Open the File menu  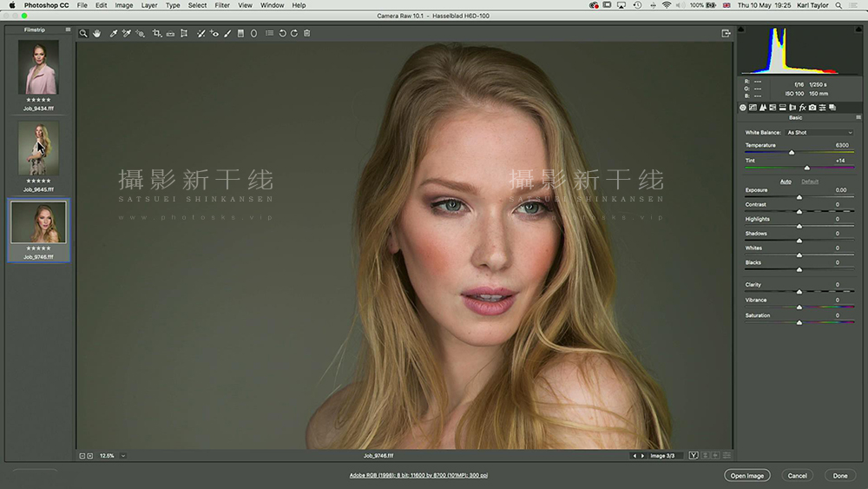(x=82, y=5)
